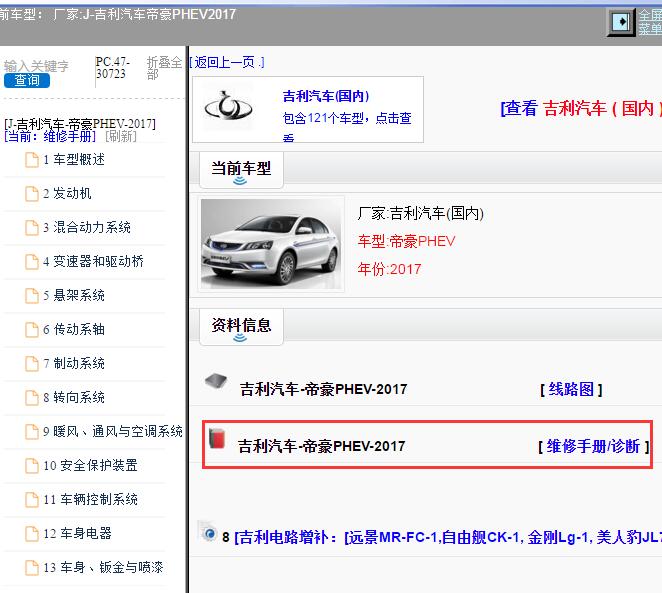Image resolution: width=662 pixels, height=593 pixels.
Task: Open the 维修手册/诊断 link
Action: 594,446
